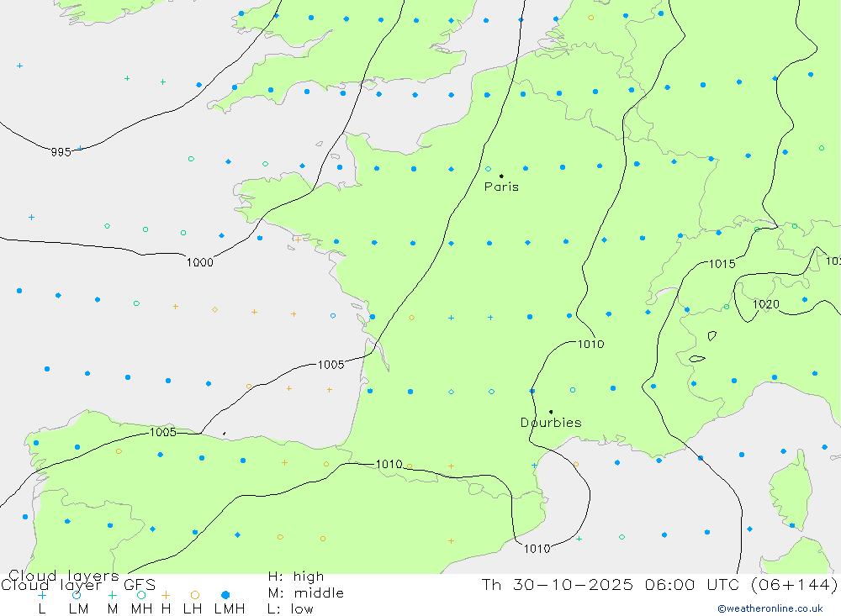Click the GFS model label in the legend

(x=140, y=585)
